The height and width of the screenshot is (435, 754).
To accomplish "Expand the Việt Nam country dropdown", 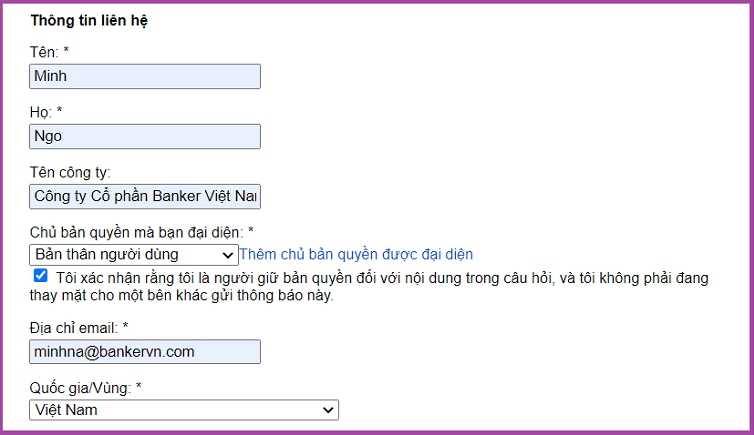I will (184, 410).
